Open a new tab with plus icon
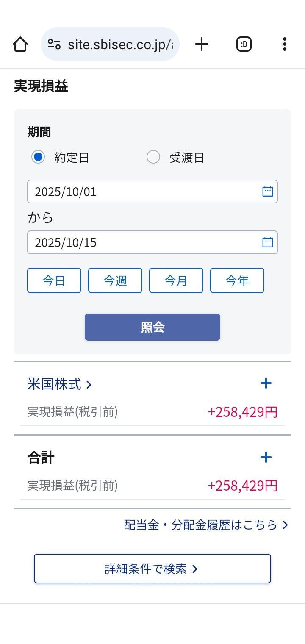The width and height of the screenshot is (305, 644). coord(202,44)
